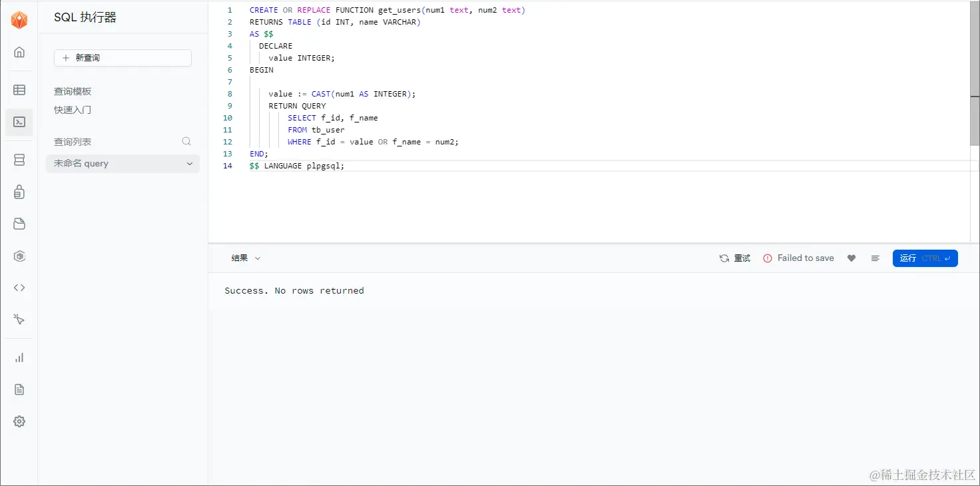Click the CAST(num1 AS INTEGER) line
The width and height of the screenshot is (980, 486).
tap(342, 94)
